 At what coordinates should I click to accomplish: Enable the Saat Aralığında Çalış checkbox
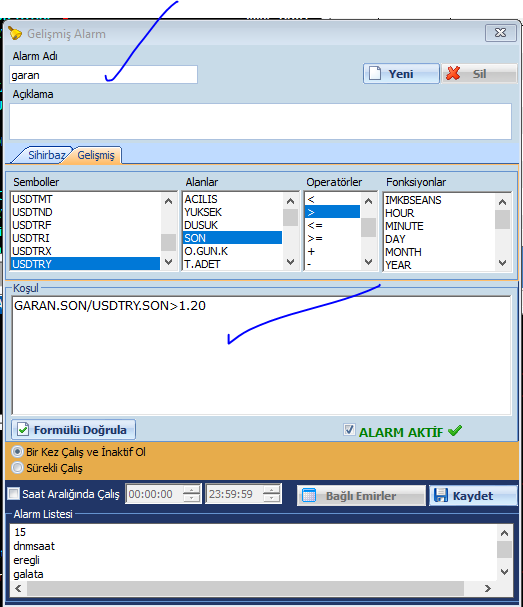(14, 494)
